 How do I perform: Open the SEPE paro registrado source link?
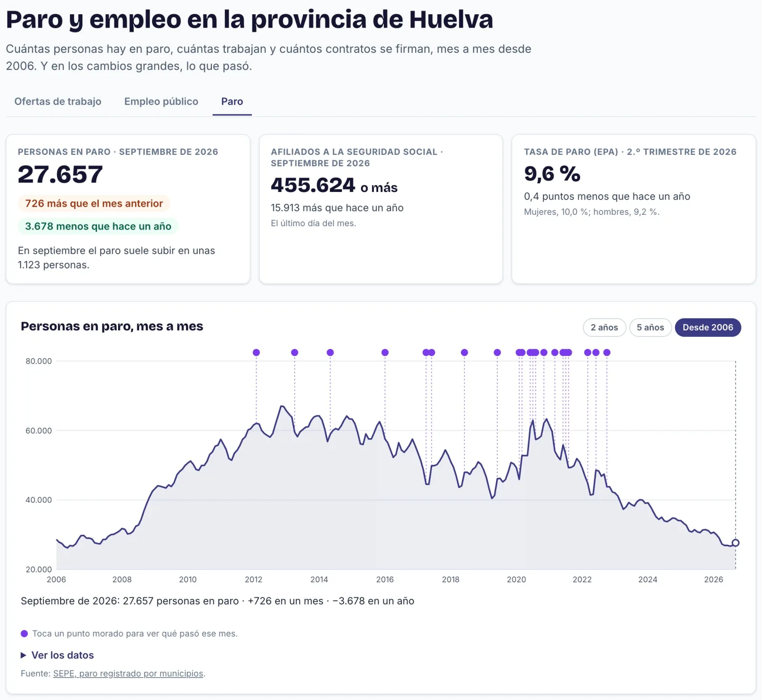(128, 674)
